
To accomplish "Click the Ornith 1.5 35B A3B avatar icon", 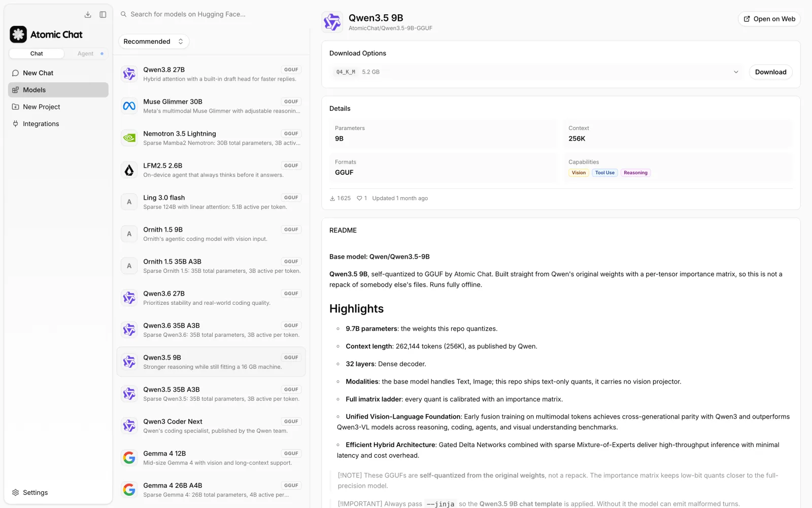I will [x=129, y=266].
